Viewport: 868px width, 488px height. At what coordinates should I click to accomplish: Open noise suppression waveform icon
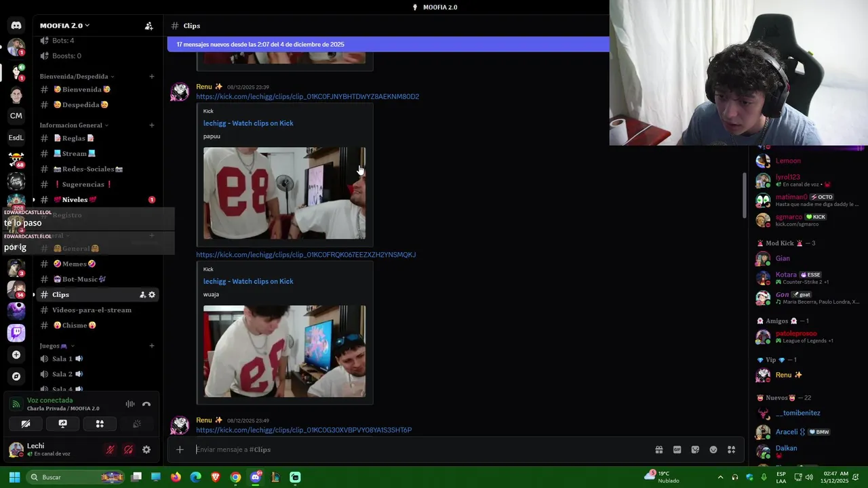click(130, 404)
